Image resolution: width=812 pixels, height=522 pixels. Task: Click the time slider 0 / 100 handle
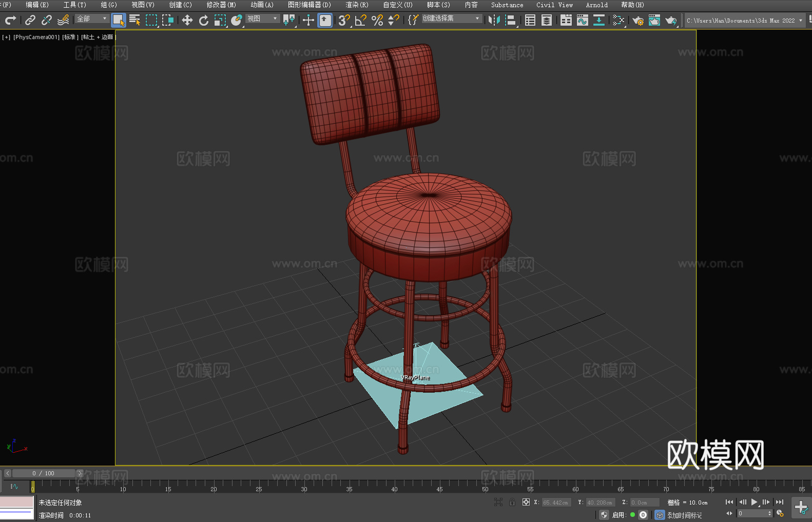44,473
